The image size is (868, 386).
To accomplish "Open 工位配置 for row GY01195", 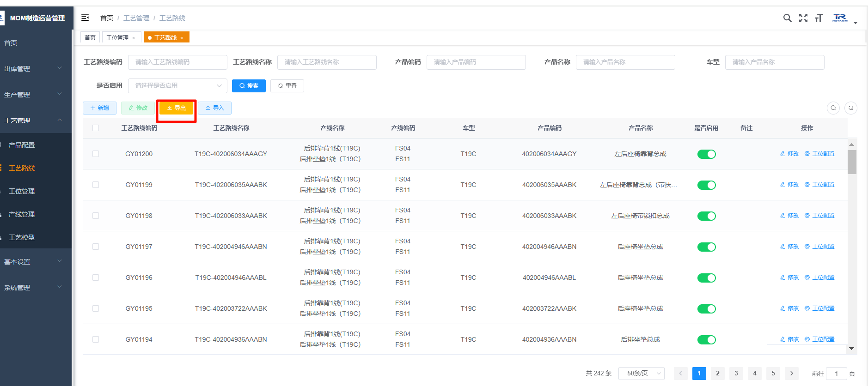I will point(819,308).
